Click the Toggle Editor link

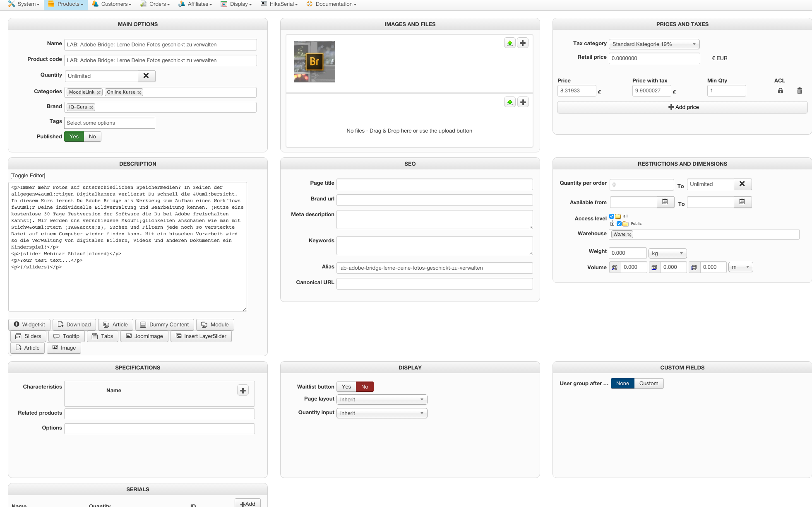(28, 176)
